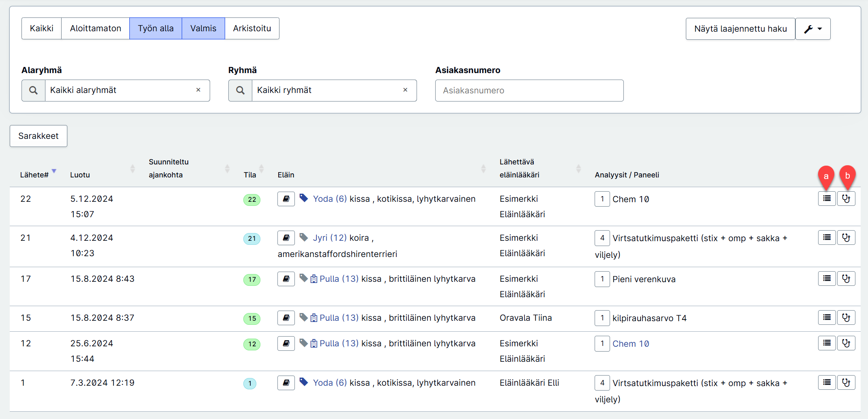Click green status badge 22
The height and width of the screenshot is (419, 868).
pos(252,200)
